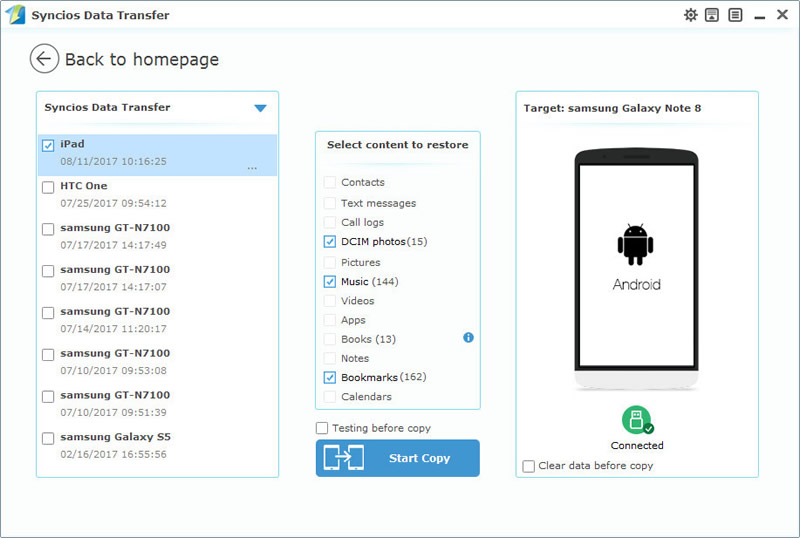
Task: Minimize the Syncios window
Action: coord(760,16)
